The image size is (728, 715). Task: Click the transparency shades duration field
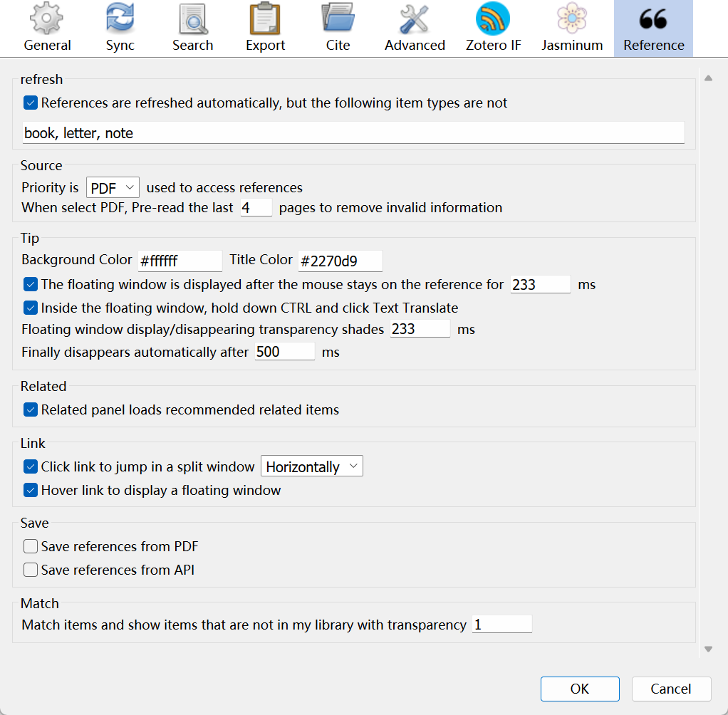[420, 329]
